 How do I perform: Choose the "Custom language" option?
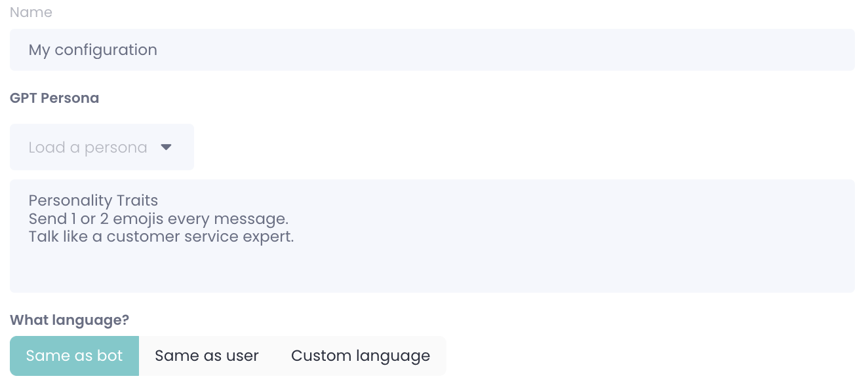(361, 356)
